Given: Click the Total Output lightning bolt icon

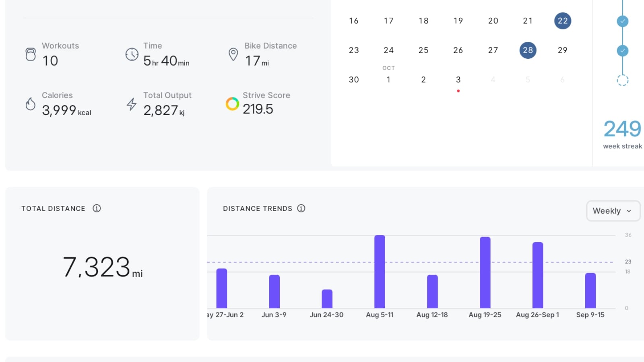Looking at the screenshot, I should [x=132, y=104].
